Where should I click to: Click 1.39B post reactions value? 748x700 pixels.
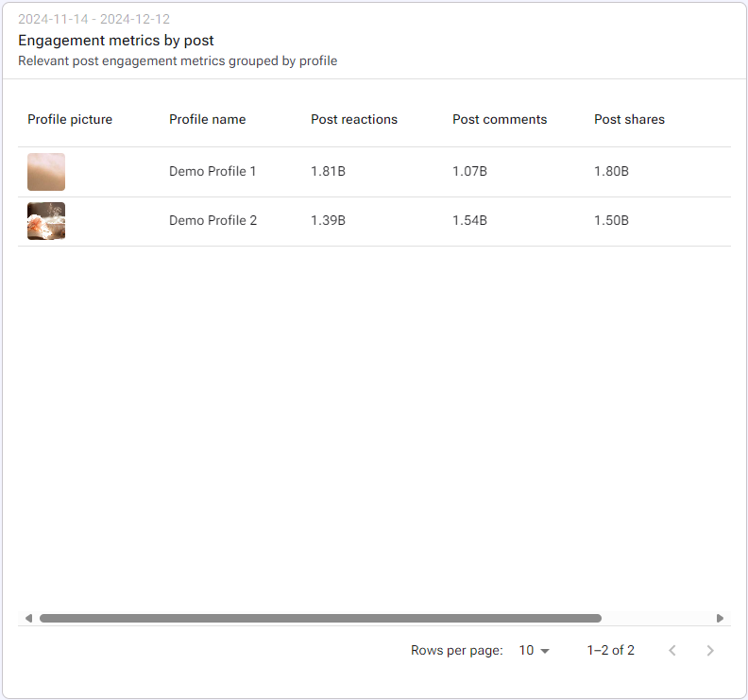pyautogui.click(x=329, y=220)
